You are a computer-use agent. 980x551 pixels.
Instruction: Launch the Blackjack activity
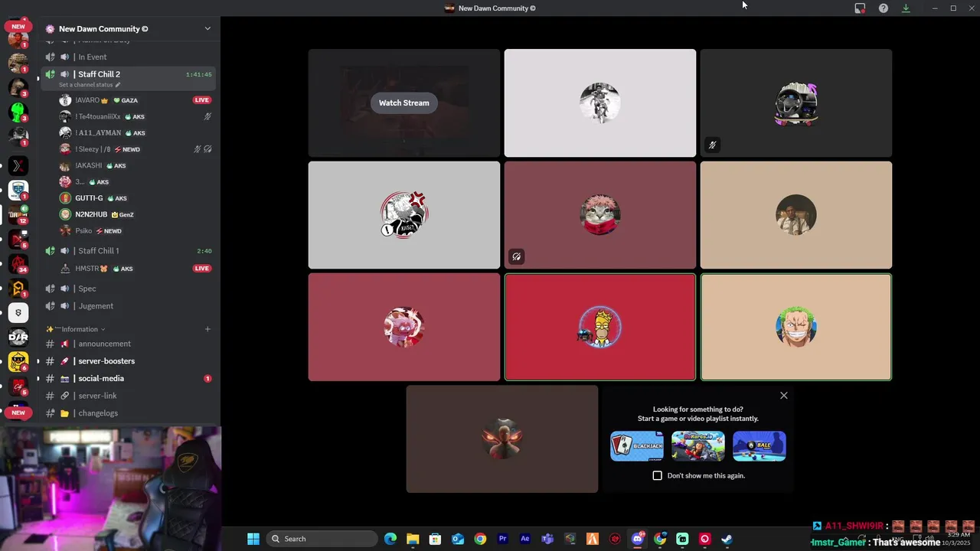pyautogui.click(x=637, y=446)
